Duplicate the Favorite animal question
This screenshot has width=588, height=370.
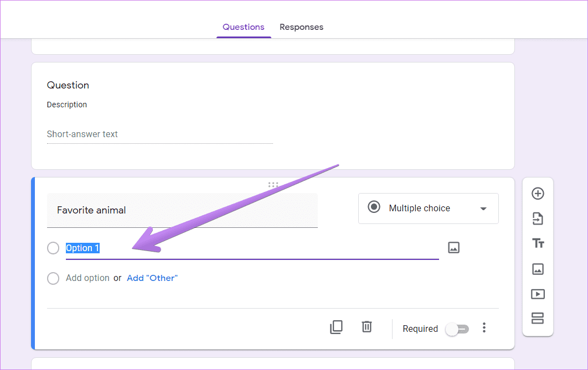pyautogui.click(x=336, y=327)
